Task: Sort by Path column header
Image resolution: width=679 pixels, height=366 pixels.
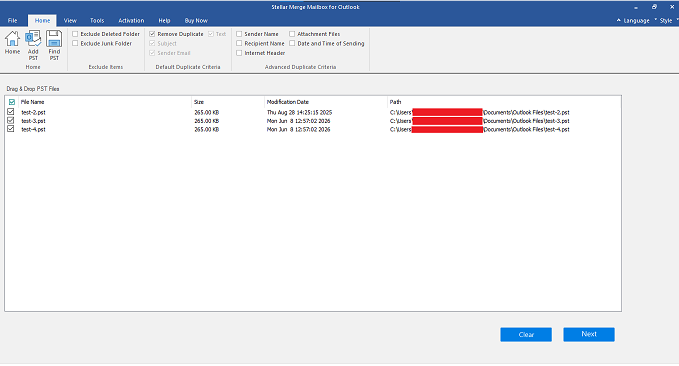Action: pyautogui.click(x=395, y=102)
